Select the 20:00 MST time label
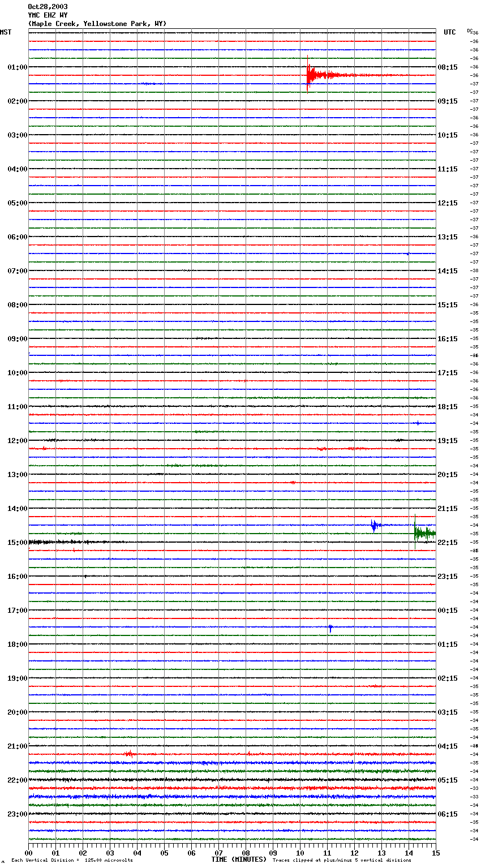Image resolution: width=481 pixels, height=868 pixels. tap(18, 712)
